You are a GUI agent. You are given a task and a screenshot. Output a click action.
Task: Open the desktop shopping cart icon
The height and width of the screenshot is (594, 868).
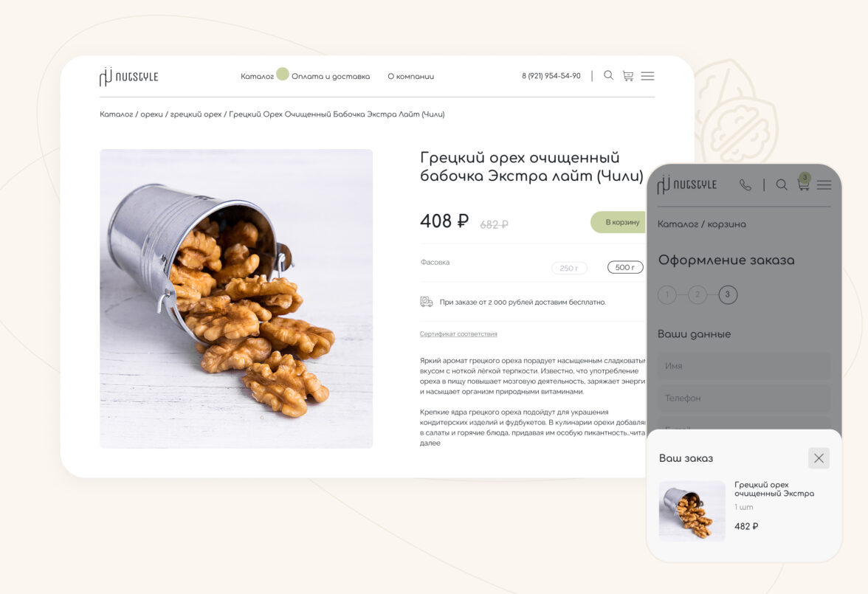pos(627,76)
